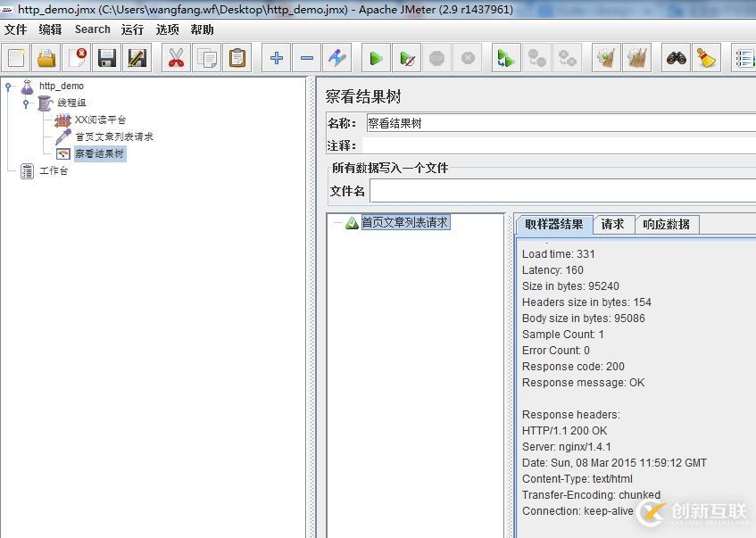The height and width of the screenshot is (538, 756).
Task: Select the XX阅读平台 tree node
Action: tap(100, 120)
